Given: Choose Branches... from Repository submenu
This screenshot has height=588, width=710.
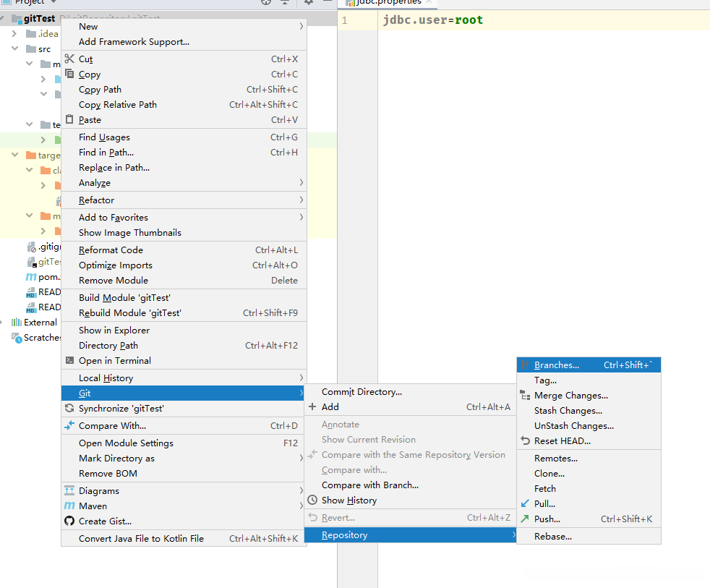Looking at the screenshot, I should coord(589,365).
